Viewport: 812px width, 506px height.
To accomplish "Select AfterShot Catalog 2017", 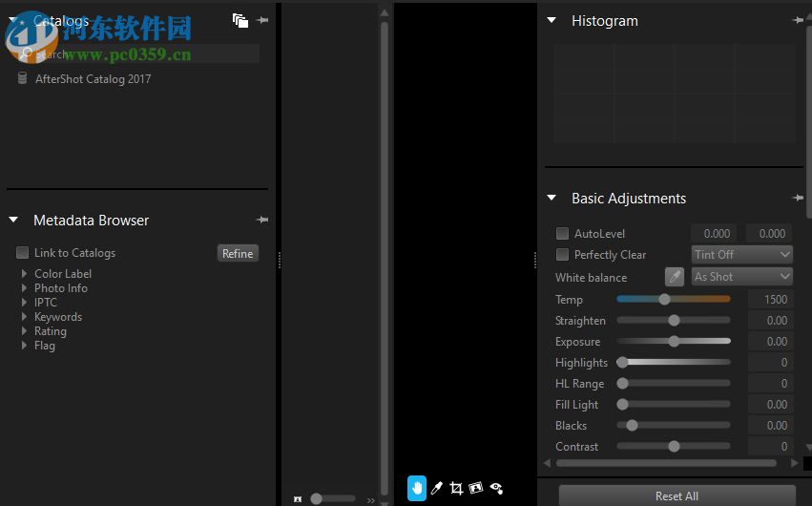I will (x=93, y=78).
